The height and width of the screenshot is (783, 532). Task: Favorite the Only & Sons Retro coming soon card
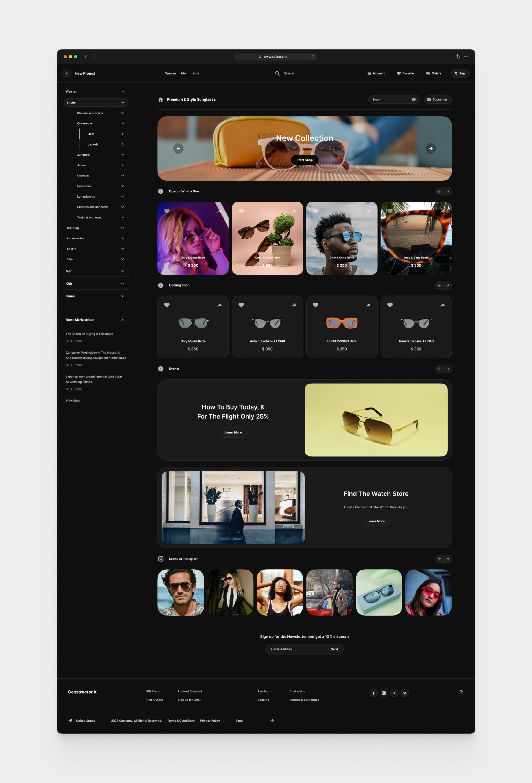coord(167,305)
